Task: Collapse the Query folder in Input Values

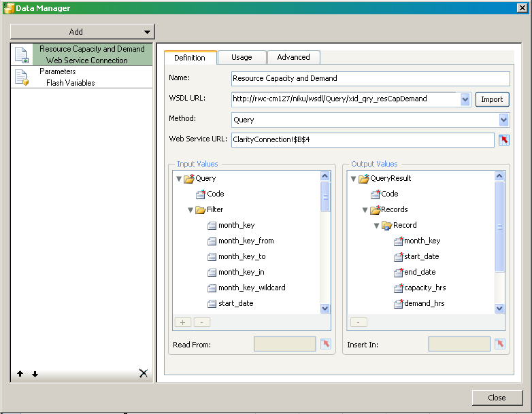Action: pos(179,179)
